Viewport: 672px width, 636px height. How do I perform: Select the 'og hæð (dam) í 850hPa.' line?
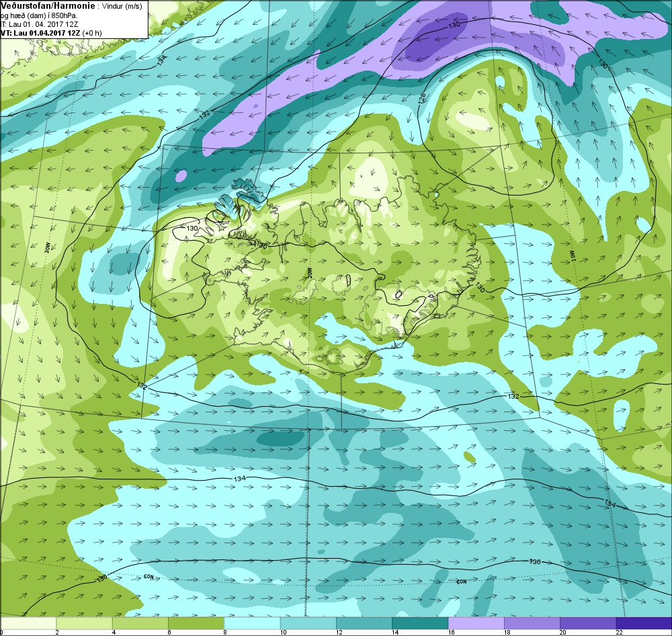[40, 15]
